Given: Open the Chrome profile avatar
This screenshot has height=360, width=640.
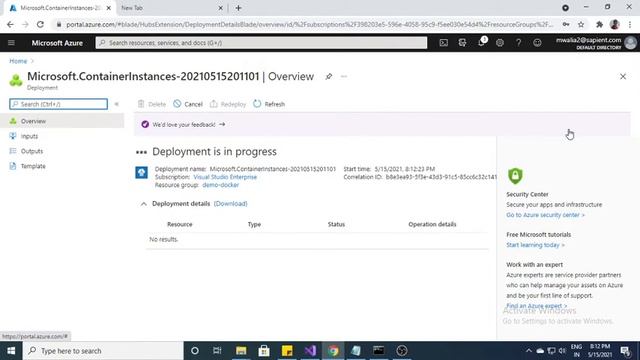Looking at the screenshot, I should 615,24.
